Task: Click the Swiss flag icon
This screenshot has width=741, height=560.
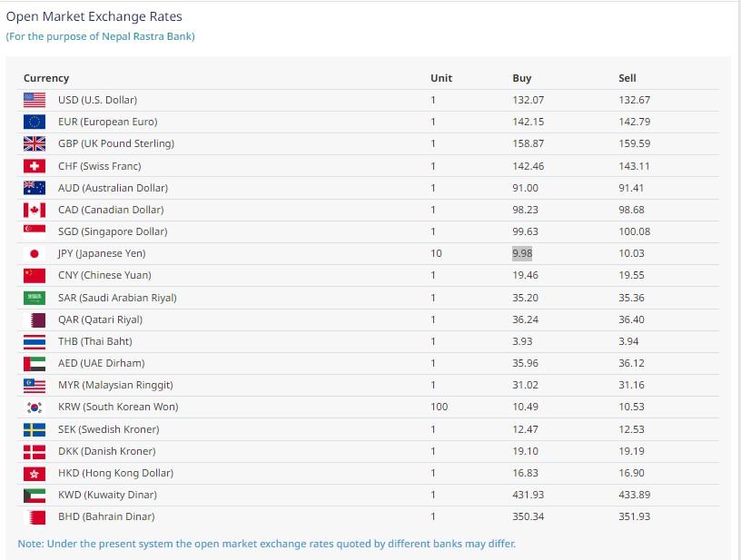Action: [35, 166]
